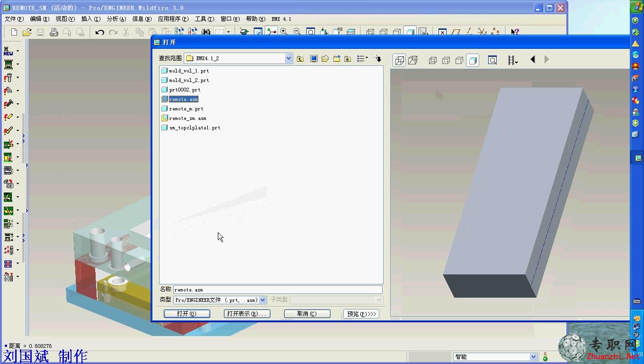Open the EMX 4.1 menu
The height and width of the screenshot is (364, 644).
click(x=281, y=19)
